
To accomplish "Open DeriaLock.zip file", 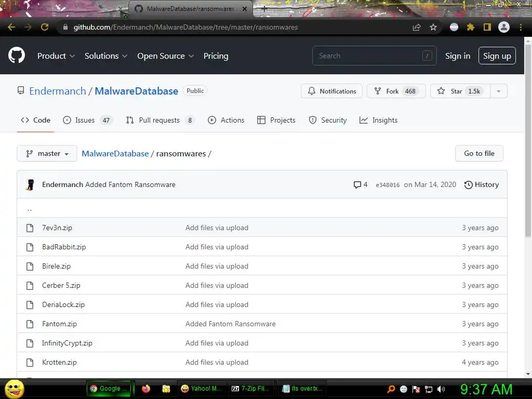I will pos(63,304).
